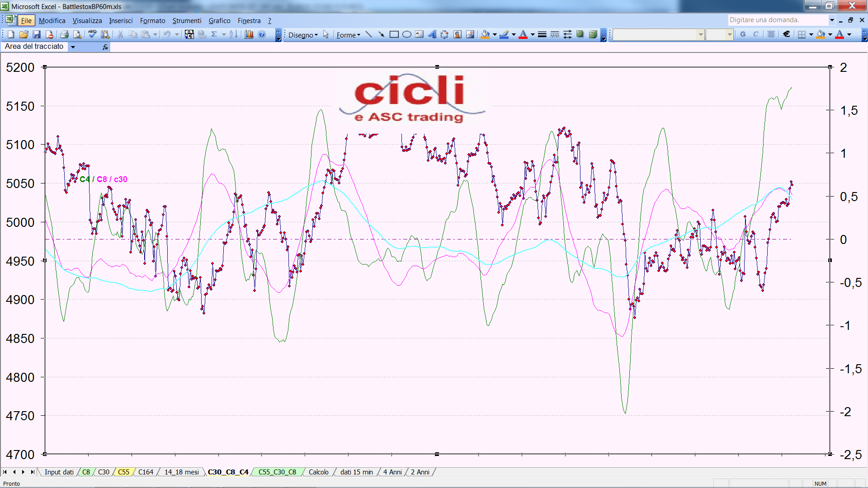Viewport: 868px width, 488px height.
Task: Open the Visualizza menu
Action: 87,21
